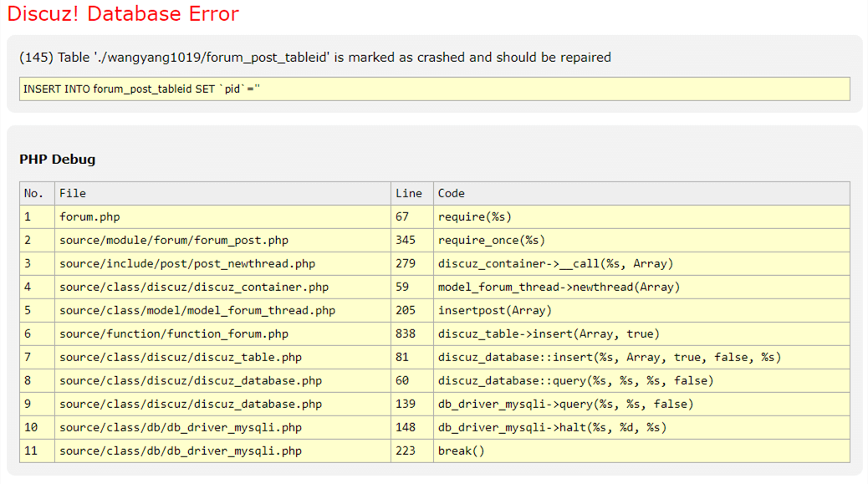
Task: Select the 'require(%s)' code cell
Action: click(641, 217)
